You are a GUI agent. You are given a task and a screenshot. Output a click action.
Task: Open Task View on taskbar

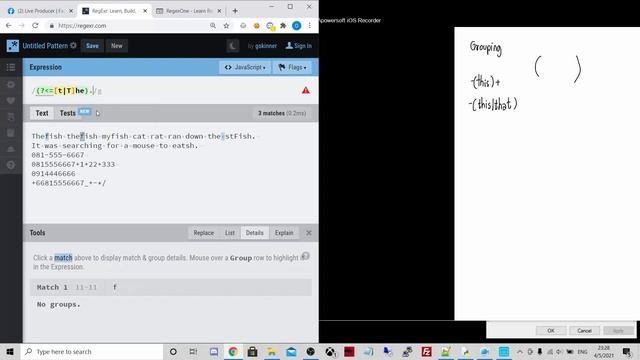tap(193, 351)
